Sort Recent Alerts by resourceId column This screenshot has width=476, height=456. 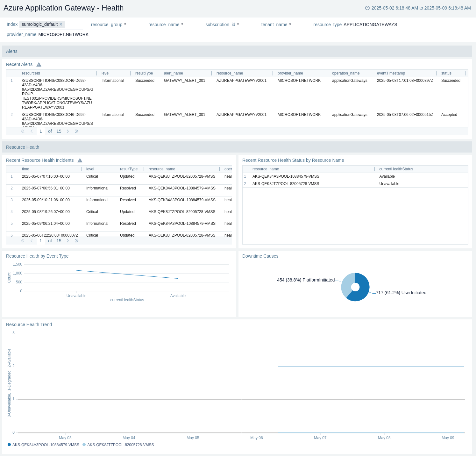(x=31, y=73)
